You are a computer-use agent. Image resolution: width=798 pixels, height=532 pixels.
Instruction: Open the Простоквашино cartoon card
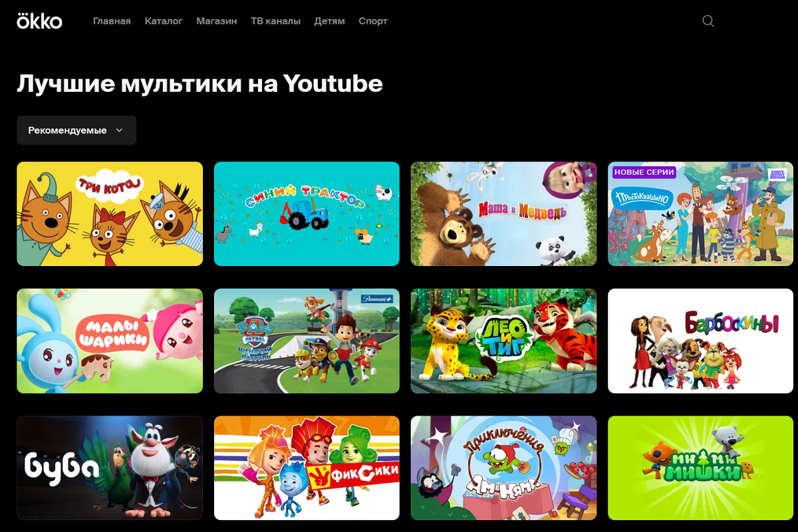click(x=701, y=213)
